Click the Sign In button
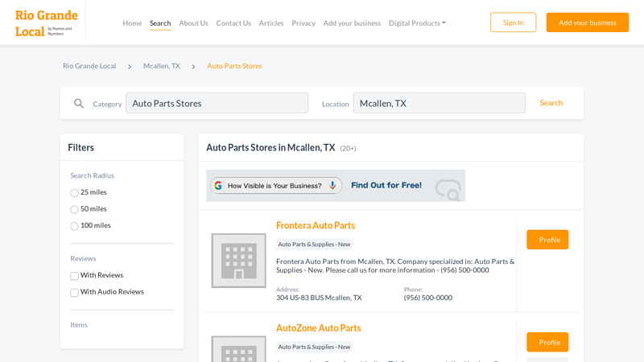 click(513, 23)
